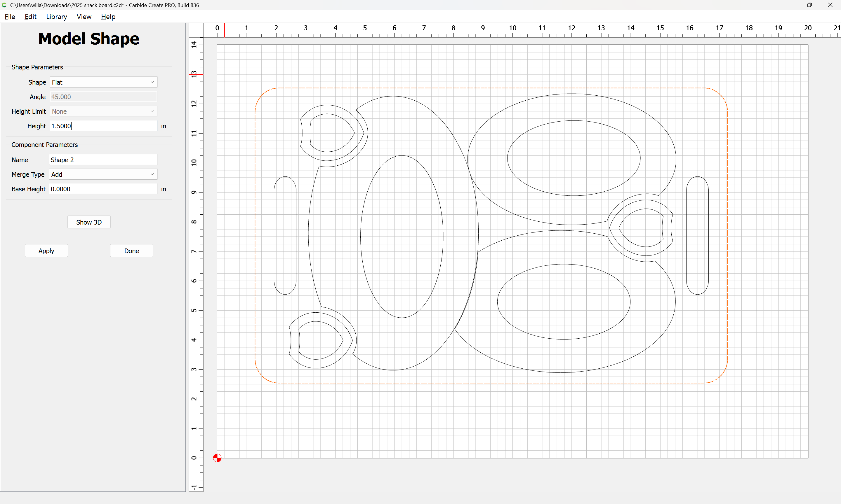Open the Library menu

[x=56, y=17]
